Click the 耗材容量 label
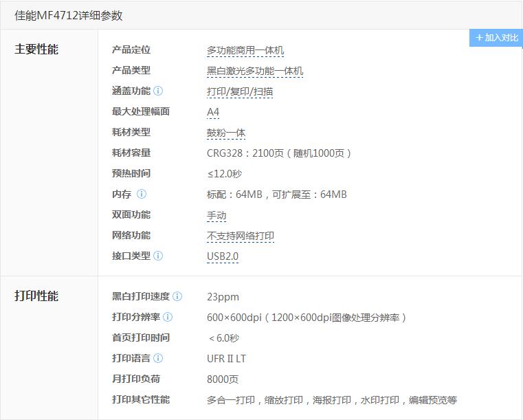The image size is (523, 420). click(131, 153)
